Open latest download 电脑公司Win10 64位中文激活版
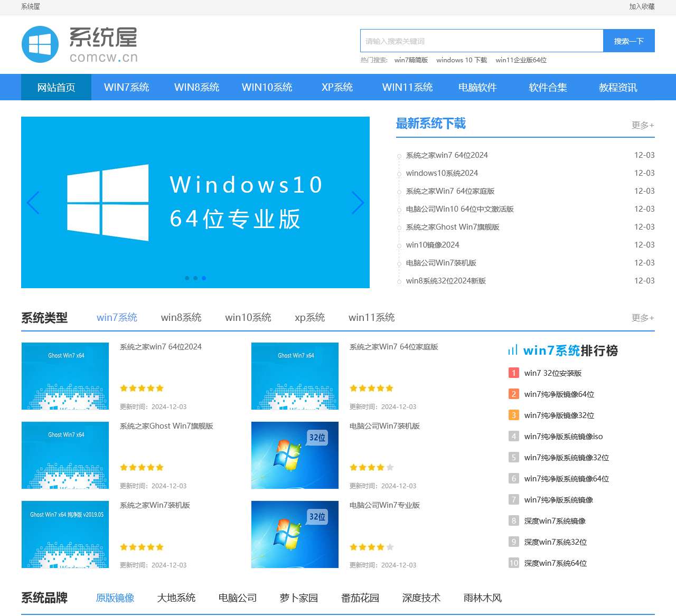 point(460,209)
